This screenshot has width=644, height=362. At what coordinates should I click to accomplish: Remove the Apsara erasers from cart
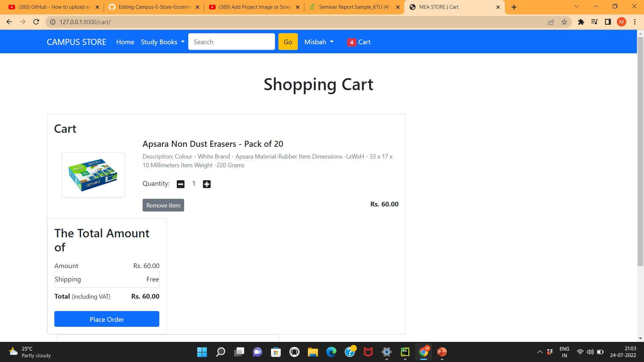click(x=163, y=205)
